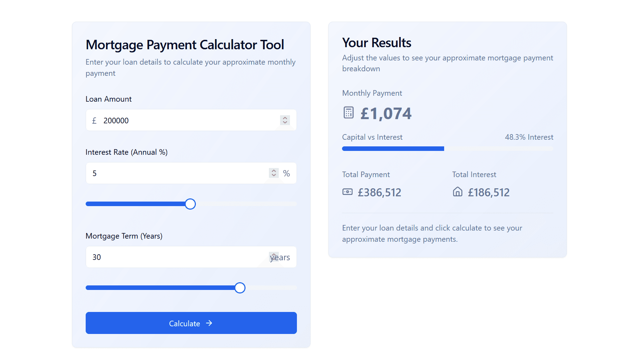
Task: Click the interest rate slider handle
Action: 190,204
